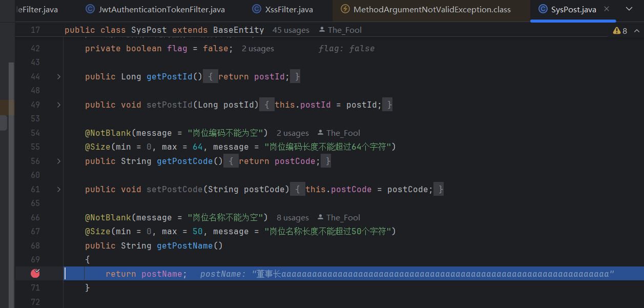Click the class icon on the JwtAuthenticationTokenFilter.java tab
Image resolution: width=644 pixels, height=308 pixels.
click(90, 9)
